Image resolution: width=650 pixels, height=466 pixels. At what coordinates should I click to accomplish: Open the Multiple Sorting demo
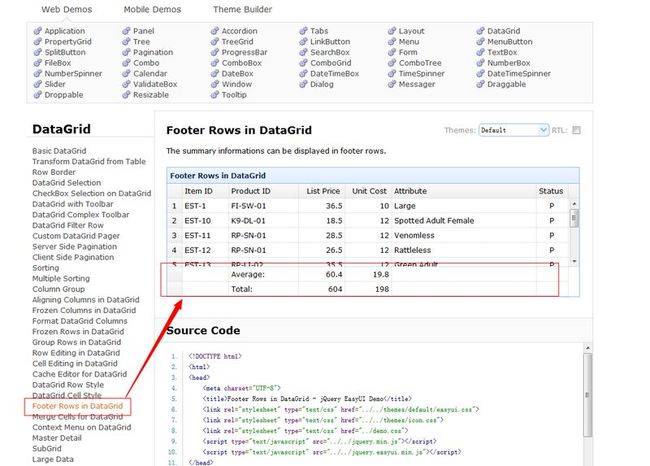(61, 278)
